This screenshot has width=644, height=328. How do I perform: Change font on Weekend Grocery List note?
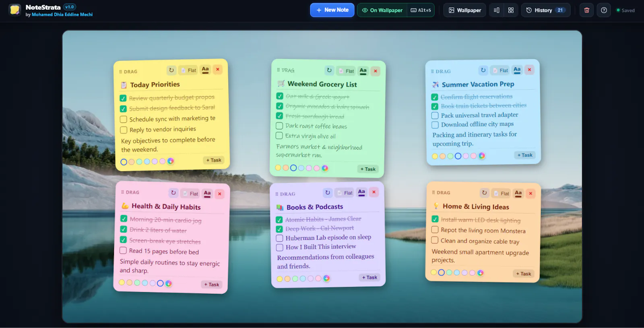tap(363, 71)
